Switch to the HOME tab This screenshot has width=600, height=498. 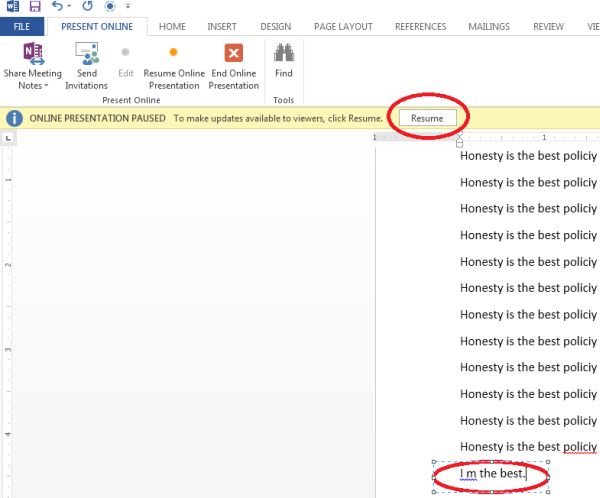tap(172, 26)
